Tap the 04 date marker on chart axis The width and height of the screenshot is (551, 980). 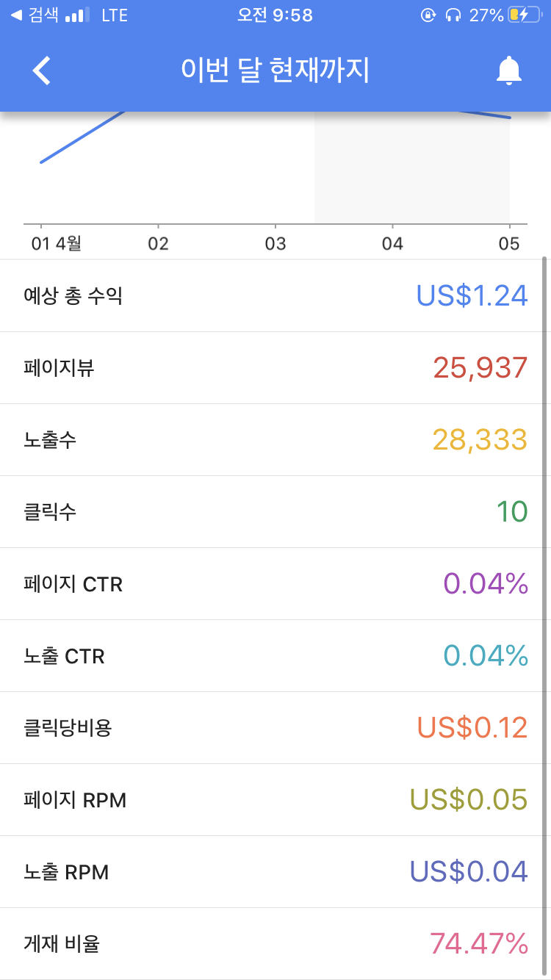pyautogui.click(x=392, y=244)
